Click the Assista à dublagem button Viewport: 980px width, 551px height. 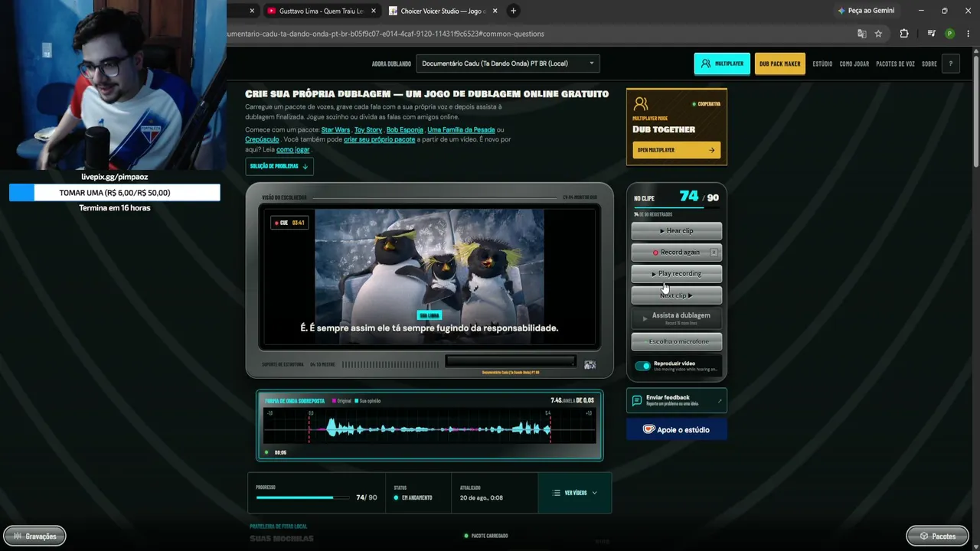coord(677,318)
